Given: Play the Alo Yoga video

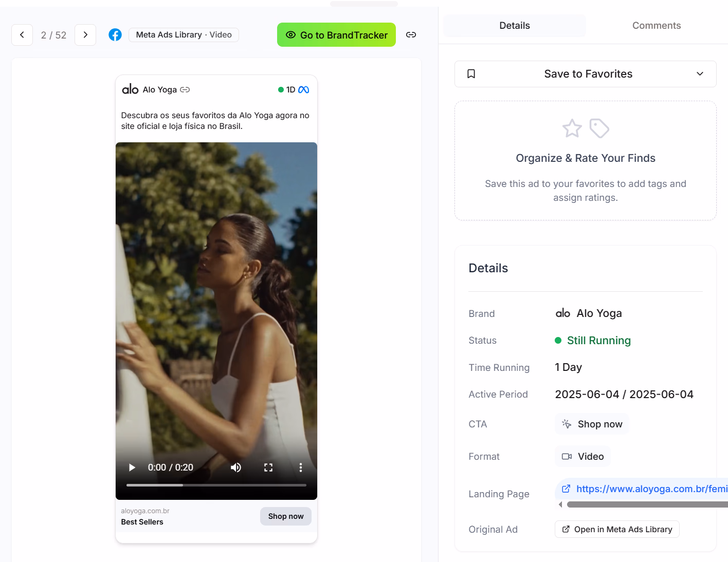Looking at the screenshot, I should [132, 467].
